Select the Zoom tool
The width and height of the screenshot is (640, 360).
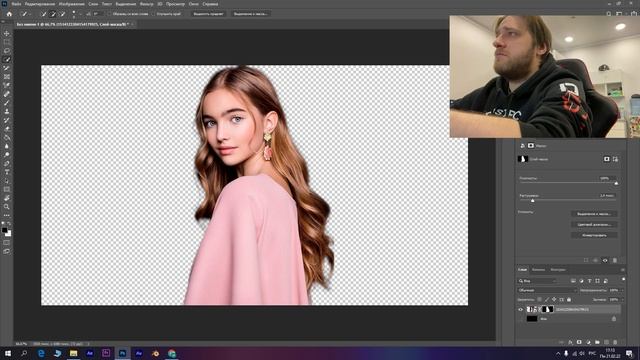coord(7,207)
